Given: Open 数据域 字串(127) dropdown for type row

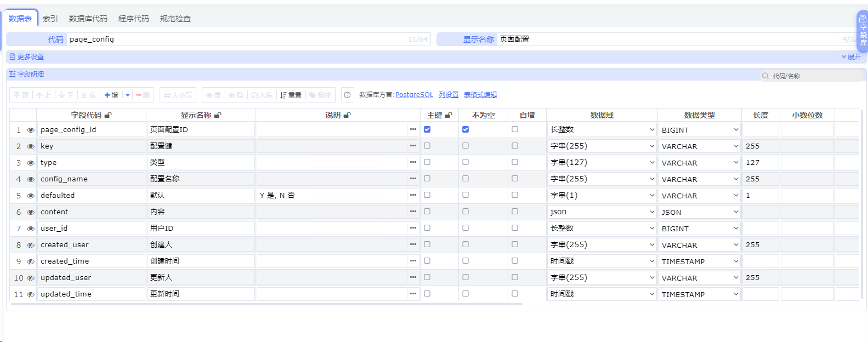Looking at the screenshot, I should pos(602,163).
